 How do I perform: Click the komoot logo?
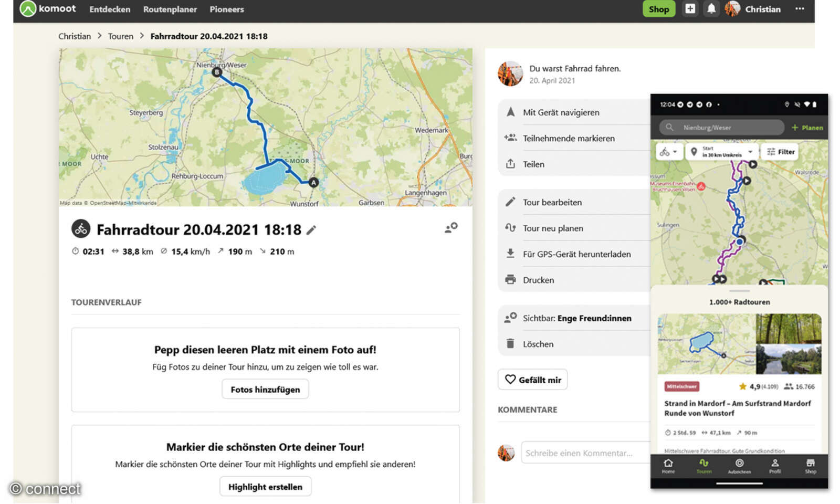pos(48,9)
